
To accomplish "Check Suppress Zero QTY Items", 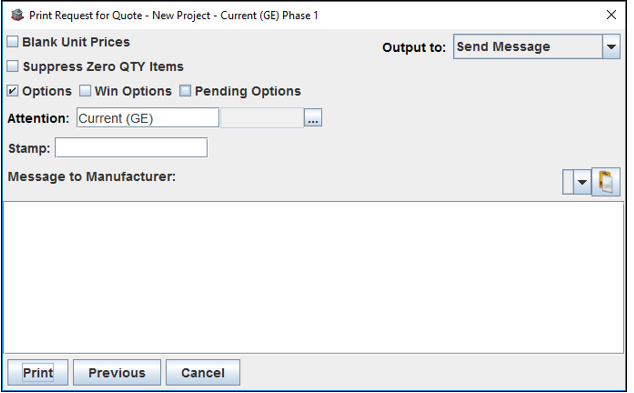I will point(13,66).
